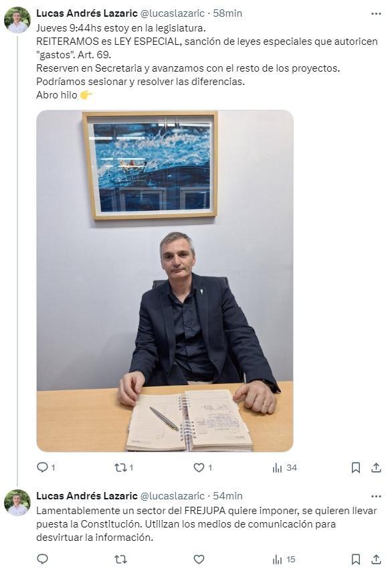This screenshot has height=569, width=392.
Task: Open more options for first tweet
Action: coord(377,14)
